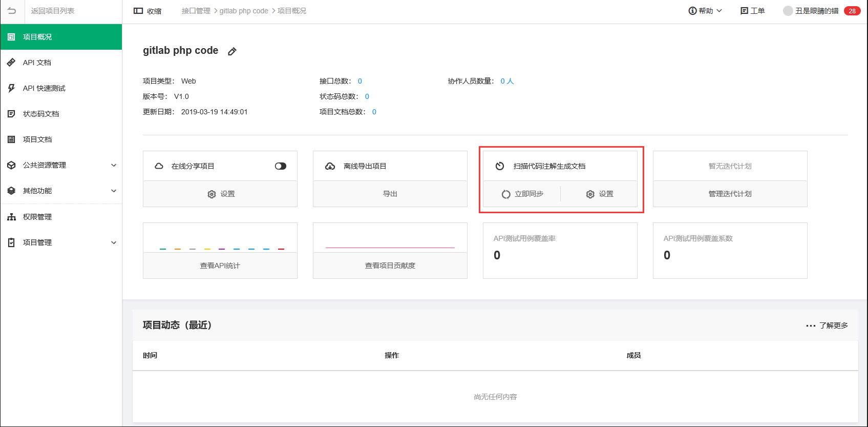The height and width of the screenshot is (427, 868).
Task: Click the API测试用例覆盖率 card
Action: tap(560, 251)
